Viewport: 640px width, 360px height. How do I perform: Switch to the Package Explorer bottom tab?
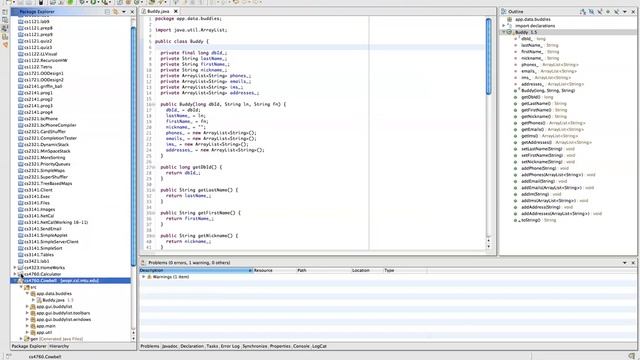point(29,346)
